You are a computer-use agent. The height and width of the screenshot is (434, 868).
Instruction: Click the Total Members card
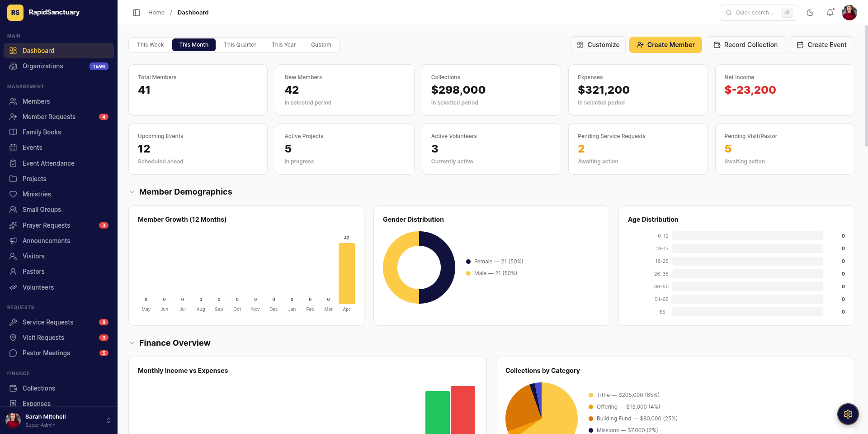(x=198, y=90)
